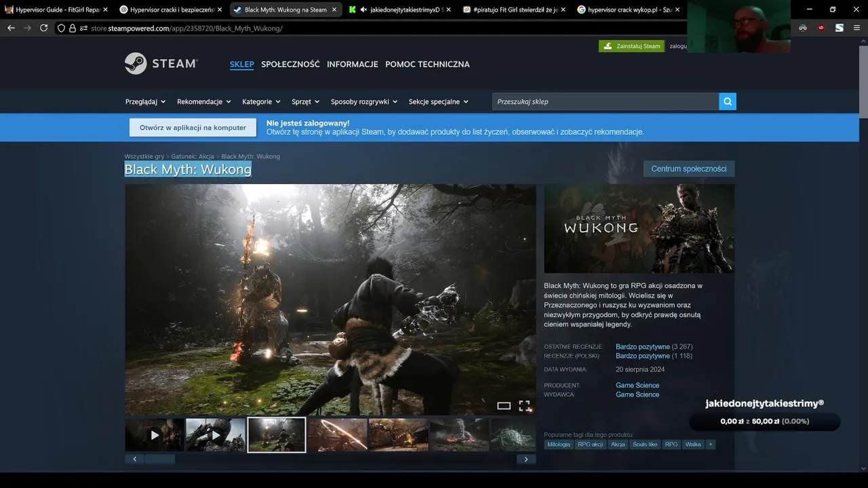Select the Souls-like tag
The width and height of the screenshot is (868, 488).
click(x=645, y=445)
